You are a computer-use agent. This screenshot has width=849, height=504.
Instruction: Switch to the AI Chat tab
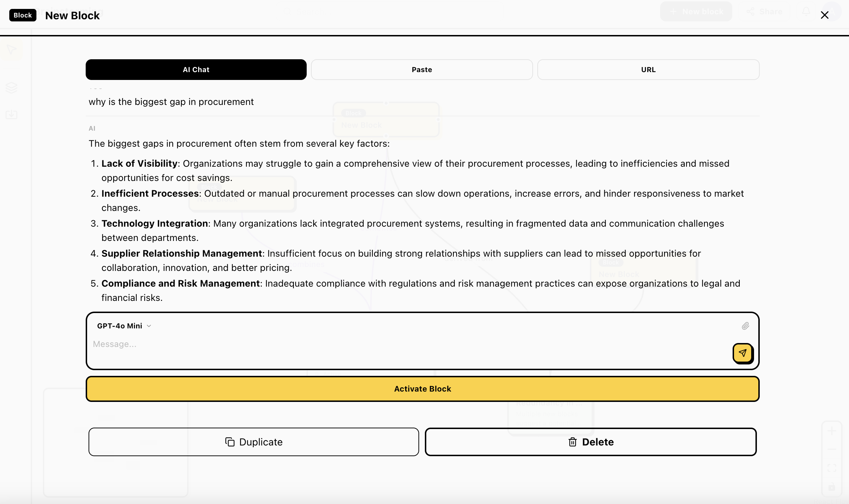(x=196, y=70)
